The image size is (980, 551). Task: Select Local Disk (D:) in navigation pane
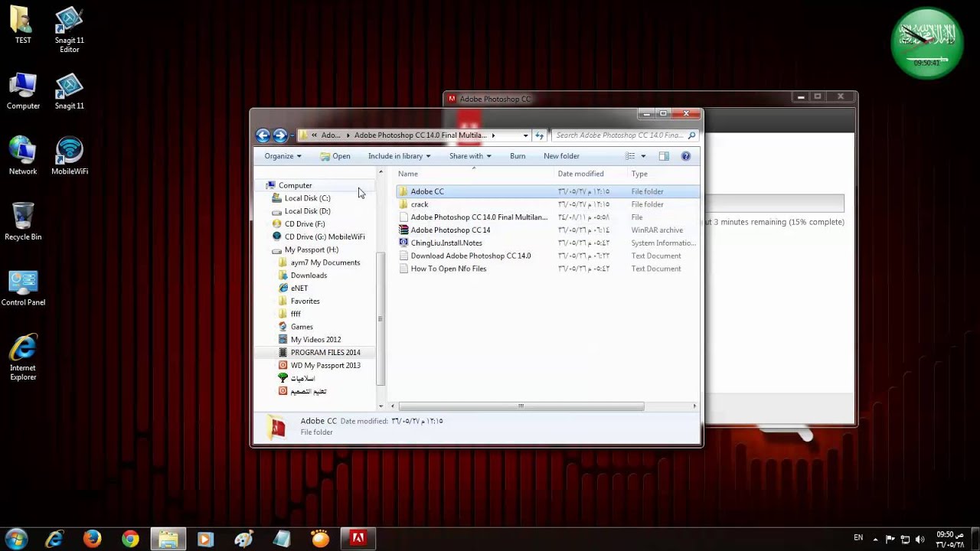(307, 211)
